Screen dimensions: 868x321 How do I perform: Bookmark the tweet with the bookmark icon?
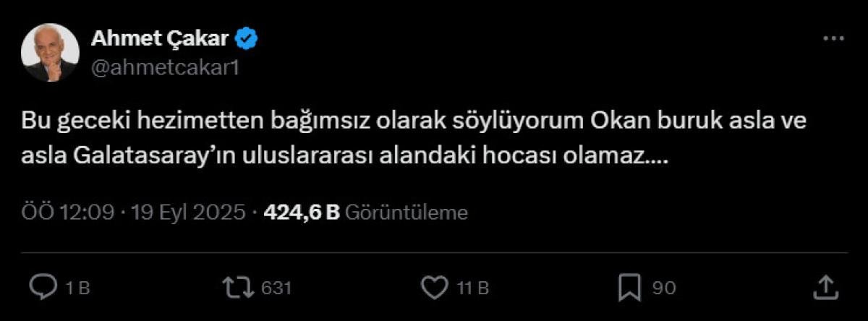(630, 288)
